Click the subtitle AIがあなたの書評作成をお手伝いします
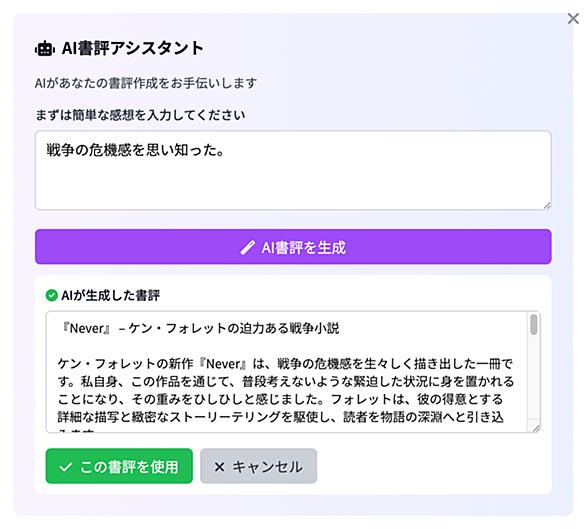Viewport: 586px width, 529px height. tap(146, 83)
